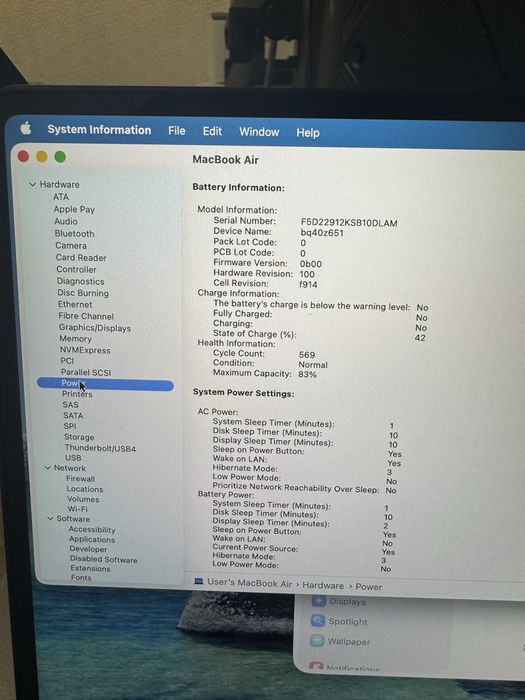
Task: Select ATA in the sidebar
Action: click(x=61, y=197)
